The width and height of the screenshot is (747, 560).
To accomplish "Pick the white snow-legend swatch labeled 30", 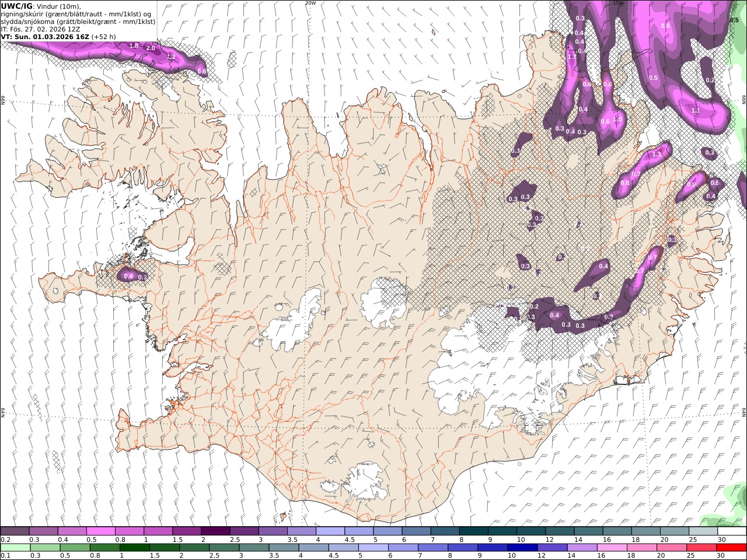I will 732,531.
